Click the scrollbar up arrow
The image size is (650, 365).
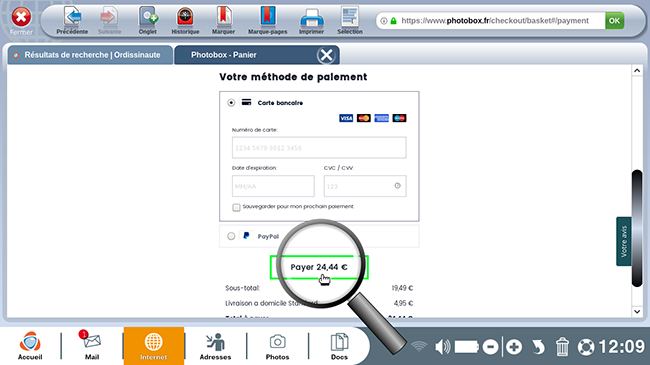tap(637, 71)
